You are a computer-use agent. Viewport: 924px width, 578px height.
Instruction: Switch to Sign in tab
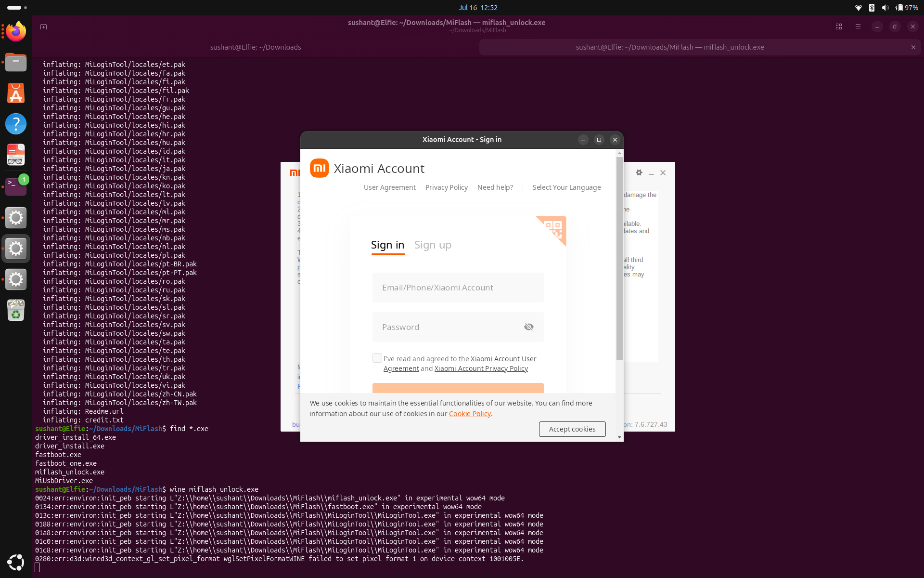[x=388, y=245]
